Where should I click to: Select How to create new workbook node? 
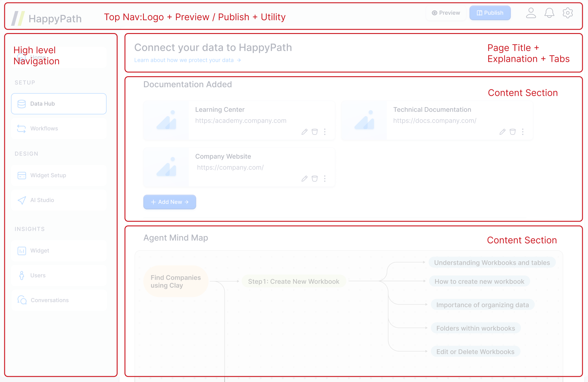[479, 282]
